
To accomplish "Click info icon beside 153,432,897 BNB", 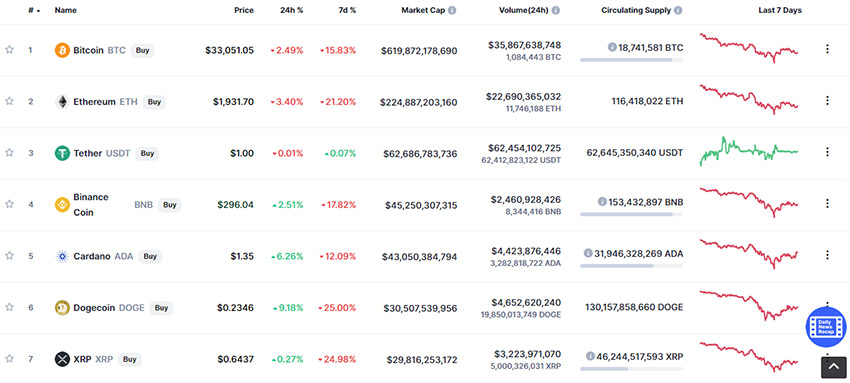I will pyautogui.click(x=602, y=202).
